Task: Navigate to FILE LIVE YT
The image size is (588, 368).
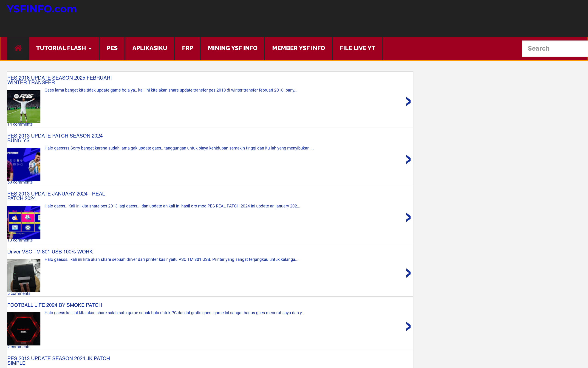Action: point(357,48)
